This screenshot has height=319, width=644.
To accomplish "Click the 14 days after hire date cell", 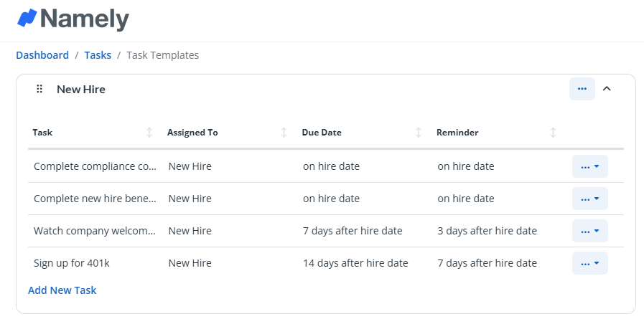I will point(355,263).
